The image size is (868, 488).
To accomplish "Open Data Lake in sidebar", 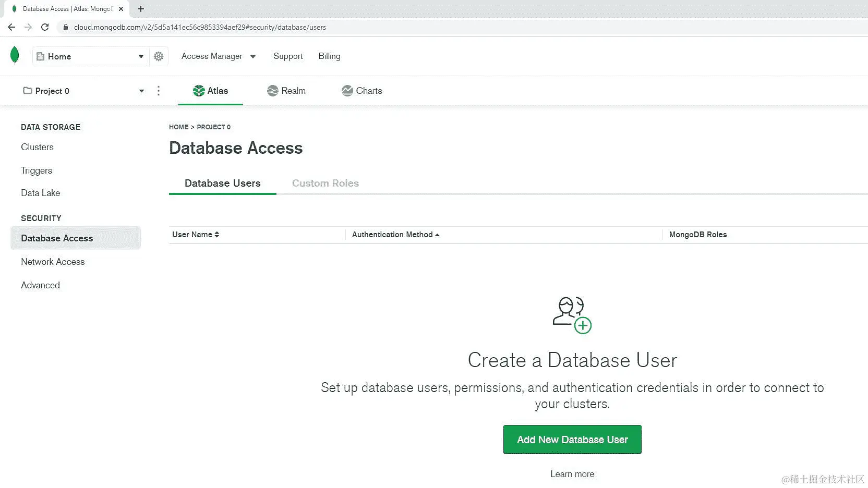I will [x=41, y=193].
